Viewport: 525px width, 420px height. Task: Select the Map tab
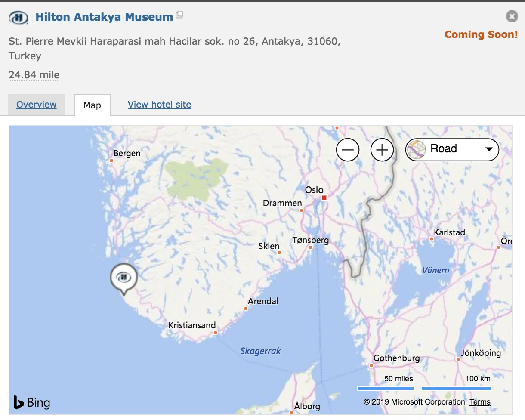click(x=93, y=105)
